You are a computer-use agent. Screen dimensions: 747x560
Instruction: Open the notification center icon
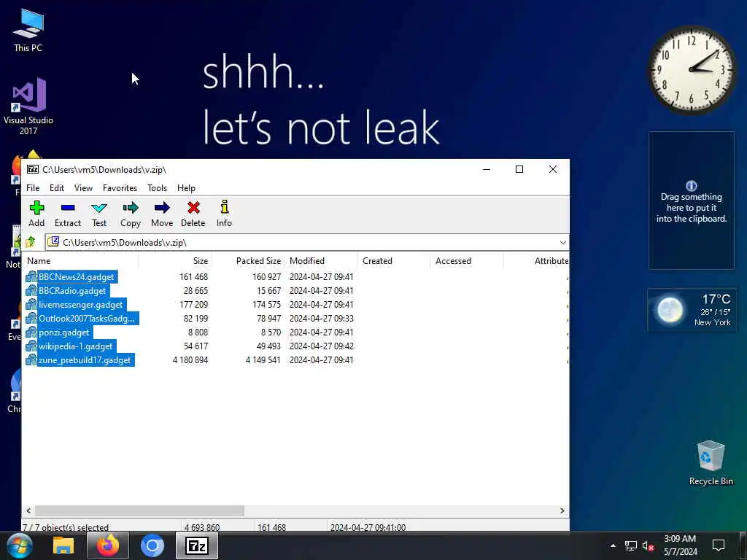tap(719, 545)
